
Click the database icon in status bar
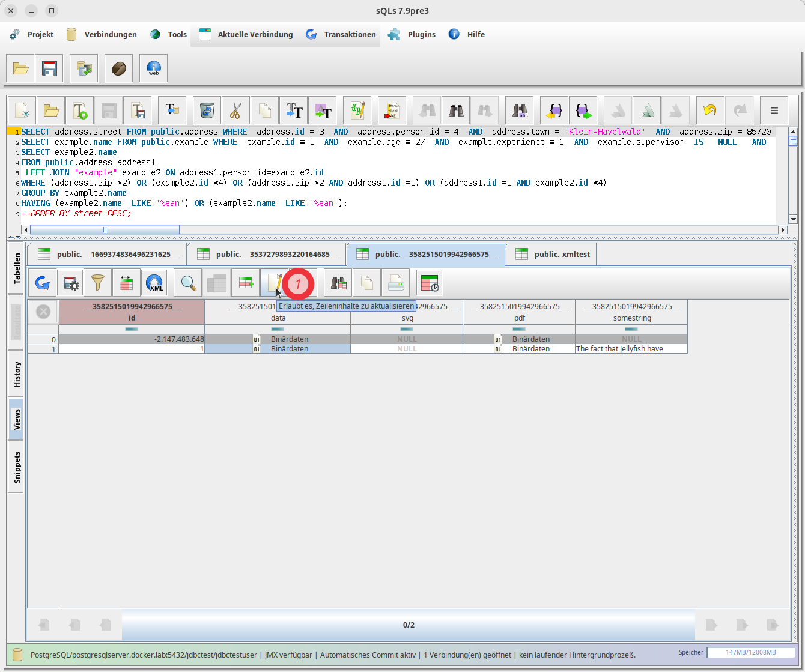[17, 655]
